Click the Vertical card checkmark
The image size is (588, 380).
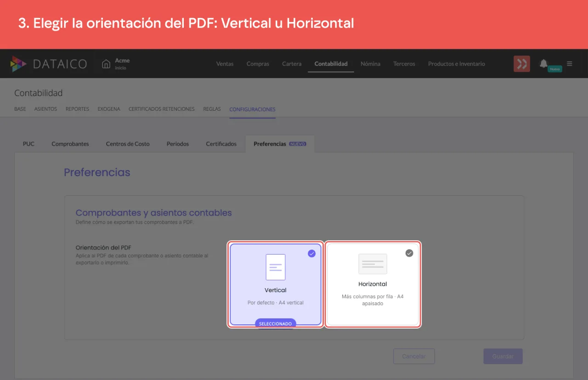pos(312,253)
